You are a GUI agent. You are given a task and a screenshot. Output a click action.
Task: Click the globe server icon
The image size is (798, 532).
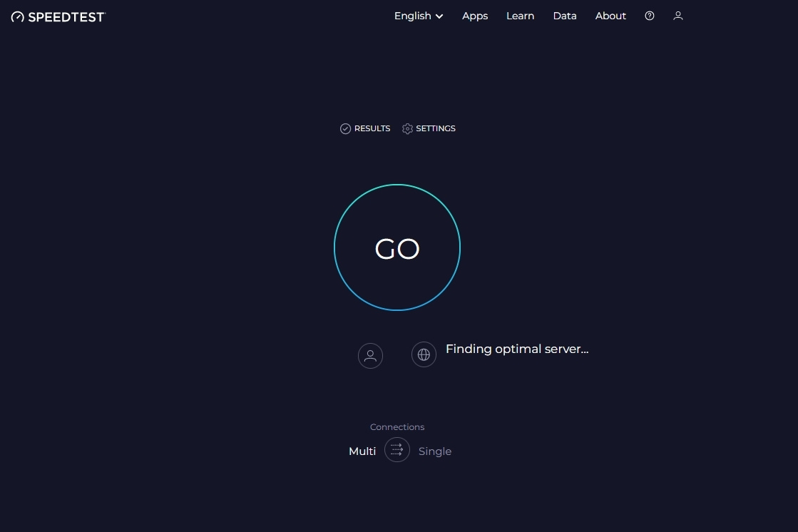point(424,354)
